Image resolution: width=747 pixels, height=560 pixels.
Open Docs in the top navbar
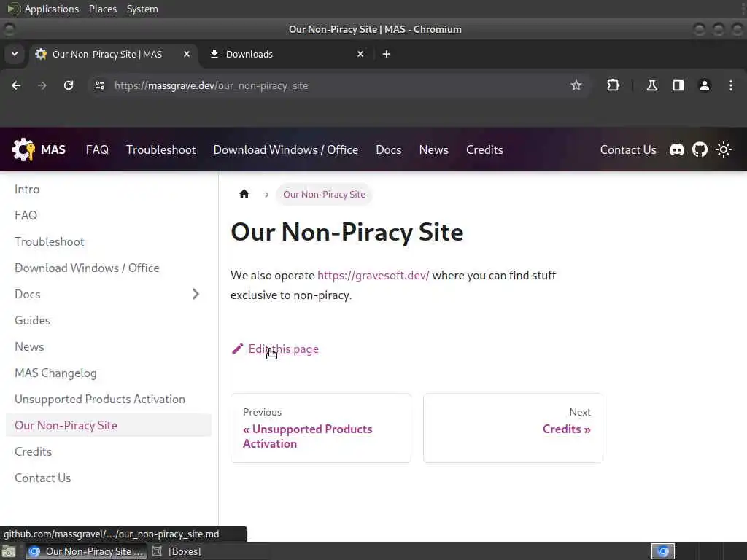[x=389, y=150]
